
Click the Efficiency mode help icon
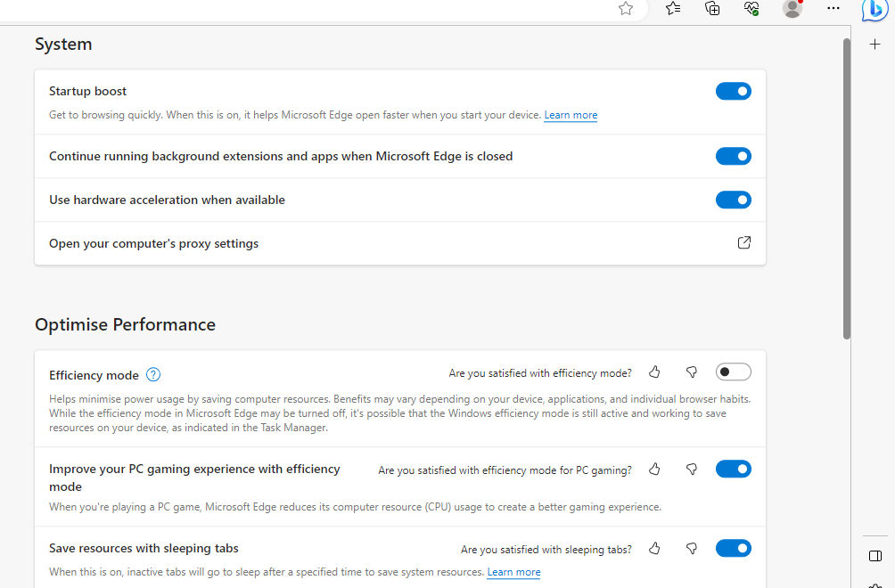[153, 375]
